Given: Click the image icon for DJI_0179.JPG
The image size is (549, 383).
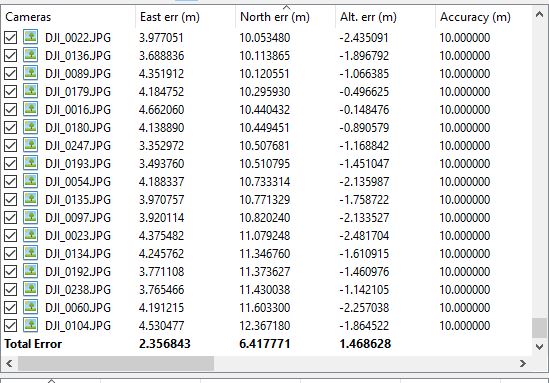Looking at the screenshot, I should (30, 91).
